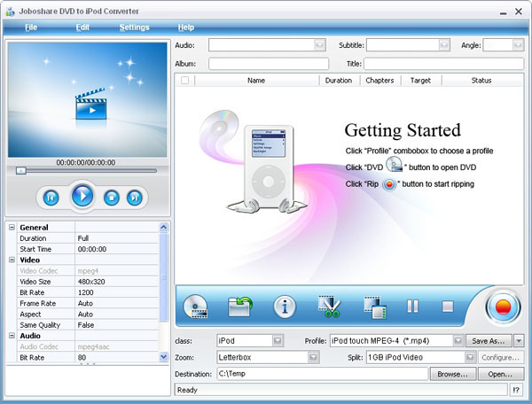Stop the preview playback
The image size is (532, 404).
pyautogui.click(x=112, y=198)
